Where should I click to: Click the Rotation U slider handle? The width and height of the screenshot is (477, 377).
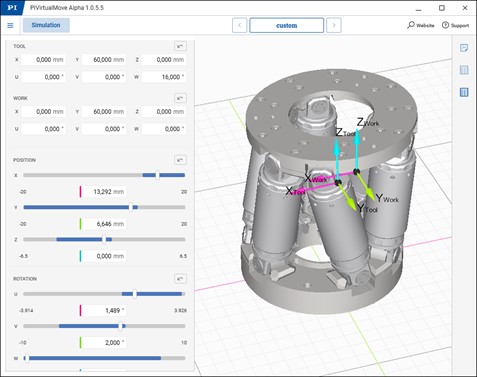[134, 294]
